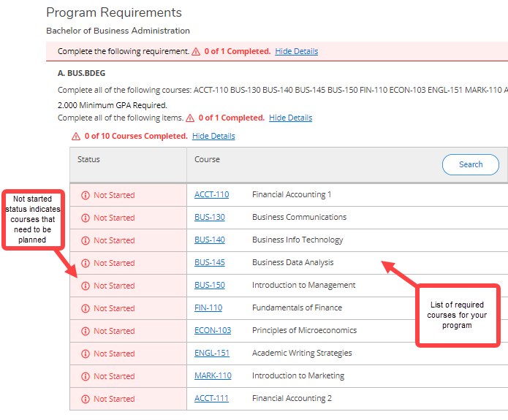
Task: Click the info icon in ACCT-111 status row
Action: pyautogui.click(x=86, y=400)
